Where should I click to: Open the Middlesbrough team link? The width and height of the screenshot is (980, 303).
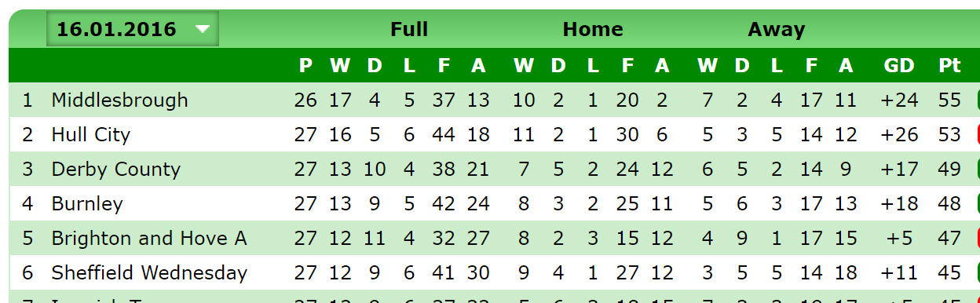119,100
